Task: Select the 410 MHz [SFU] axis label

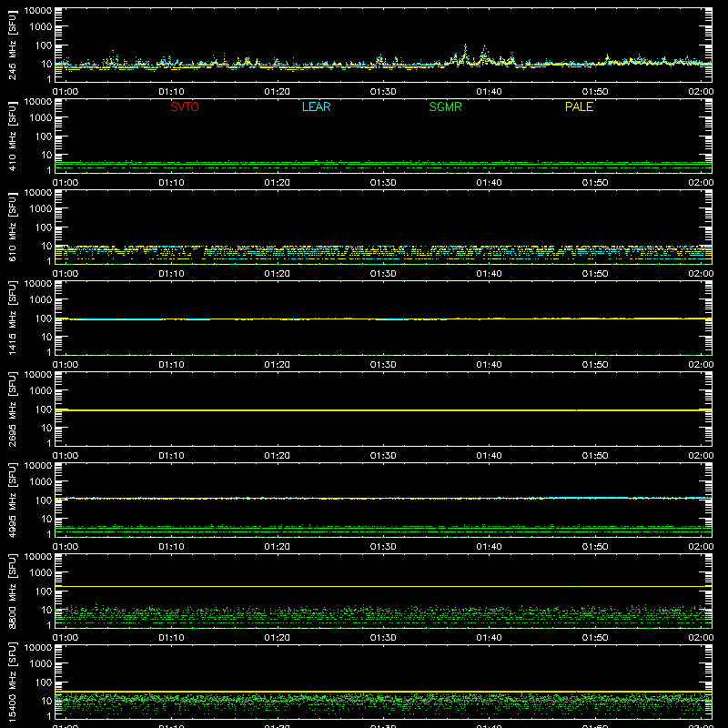Action: 13,136
